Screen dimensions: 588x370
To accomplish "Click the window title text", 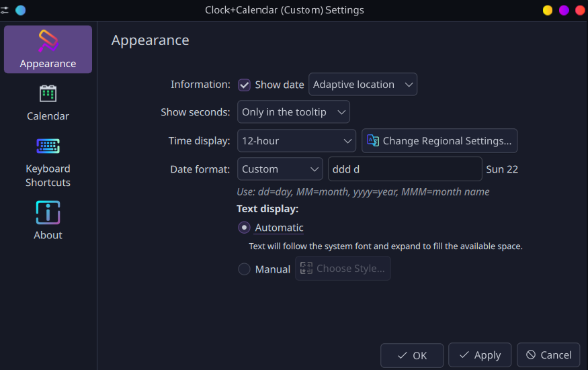I will (x=284, y=10).
